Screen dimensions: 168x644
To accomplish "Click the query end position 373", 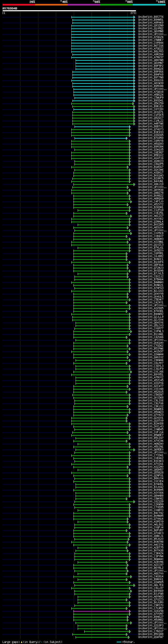I will click(133, 13).
